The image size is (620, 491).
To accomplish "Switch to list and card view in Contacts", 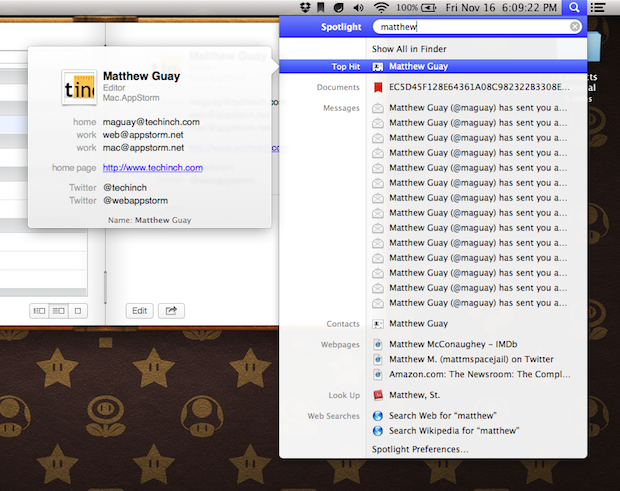I will (x=59, y=311).
